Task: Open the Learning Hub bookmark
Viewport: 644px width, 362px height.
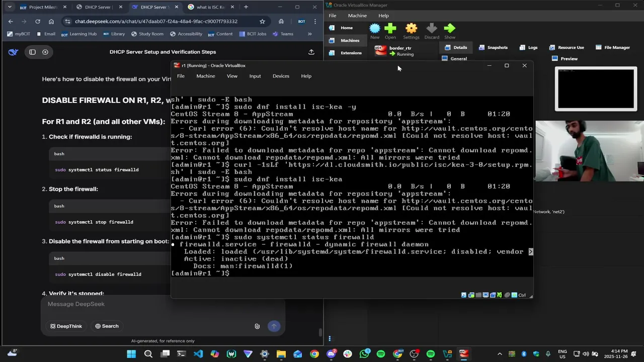Action: 78,34
